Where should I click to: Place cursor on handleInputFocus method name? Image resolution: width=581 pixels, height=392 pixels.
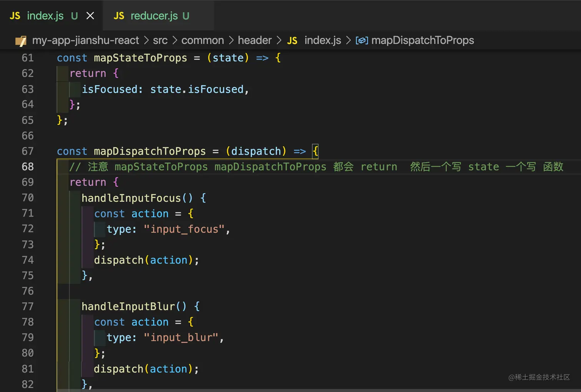131,198
